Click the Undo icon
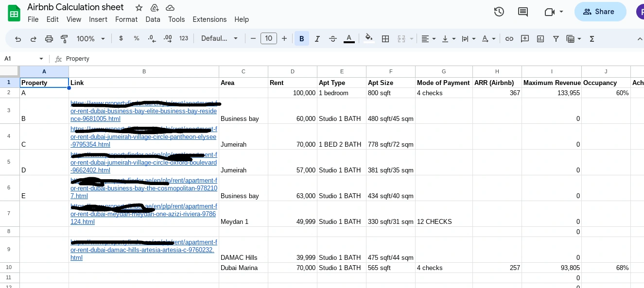 (x=18, y=39)
